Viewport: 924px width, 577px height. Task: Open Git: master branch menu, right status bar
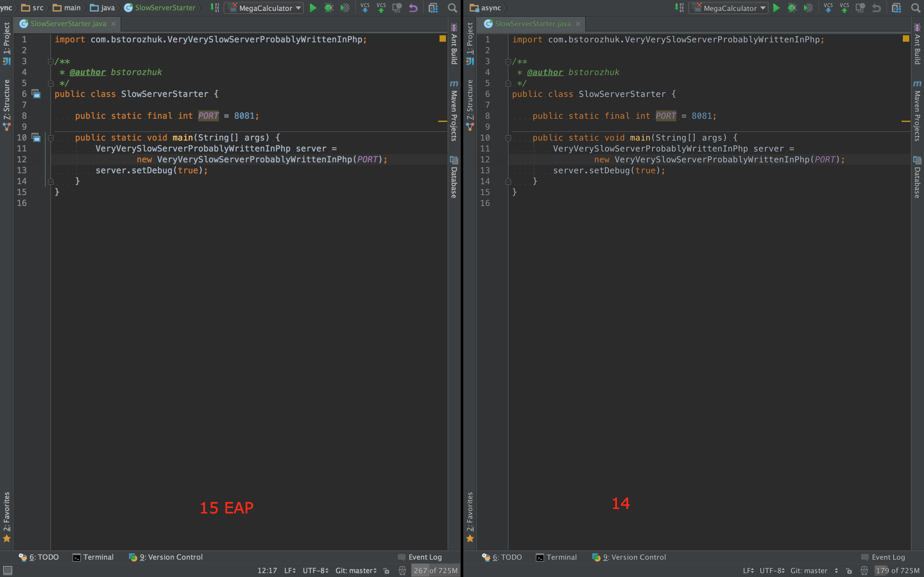coord(814,571)
